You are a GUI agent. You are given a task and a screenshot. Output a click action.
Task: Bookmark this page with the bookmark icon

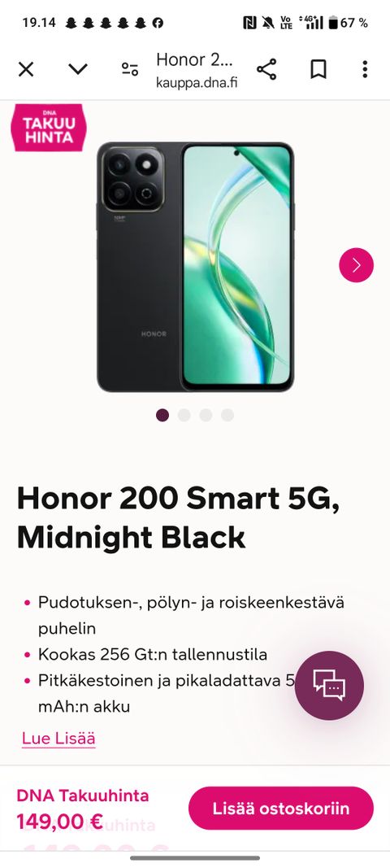point(318,69)
